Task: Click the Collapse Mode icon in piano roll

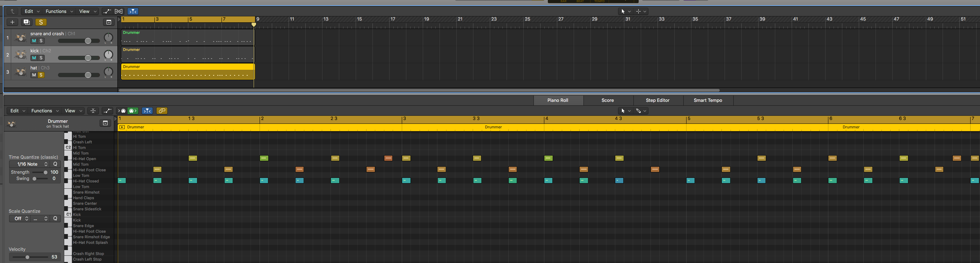Action: click(93, 111)
